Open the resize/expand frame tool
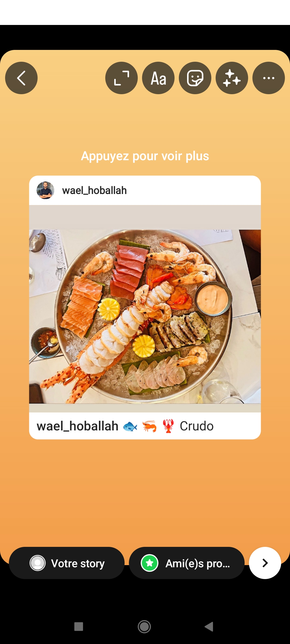The width and height of the screenshot is (290, 644). [121, 78]
